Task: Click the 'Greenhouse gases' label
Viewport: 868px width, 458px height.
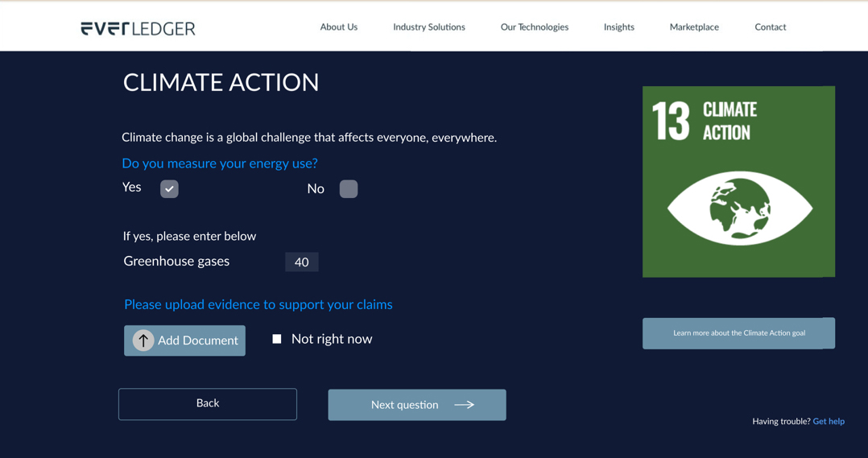Action: click(176, 261)
